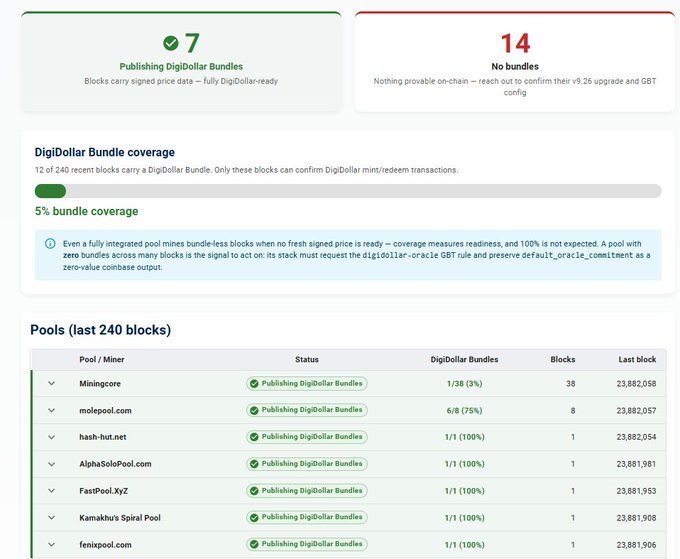Click the Status column header
Viewport: 680px width, 559px height.
307,360
